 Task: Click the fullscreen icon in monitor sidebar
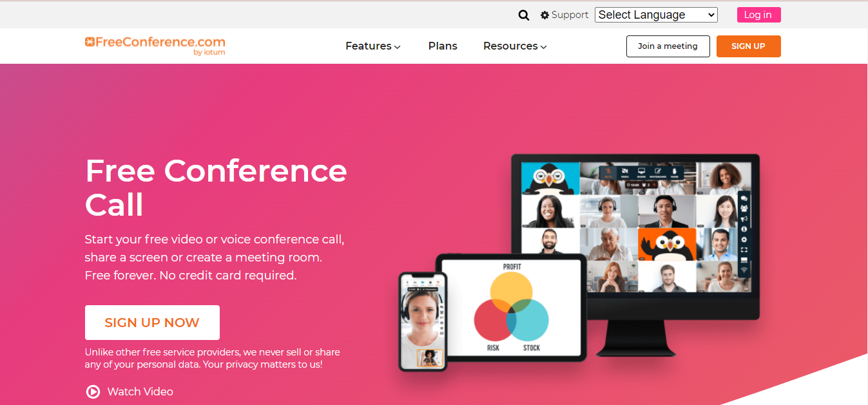pyautogui.click(x=744, y=250)
